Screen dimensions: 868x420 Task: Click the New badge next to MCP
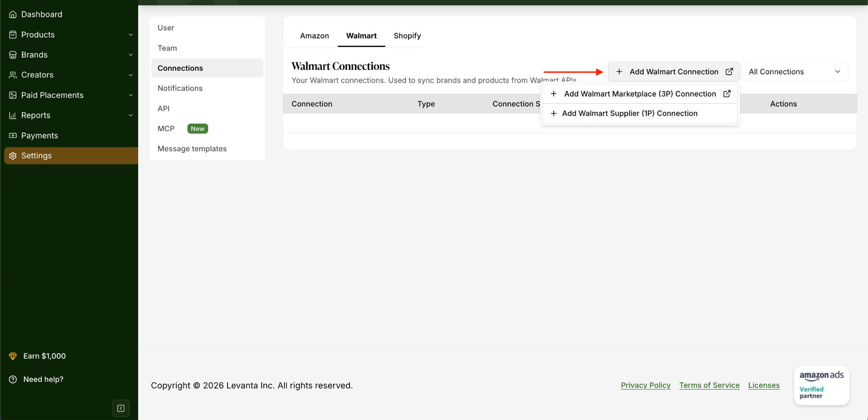click(x=198, y=129)
